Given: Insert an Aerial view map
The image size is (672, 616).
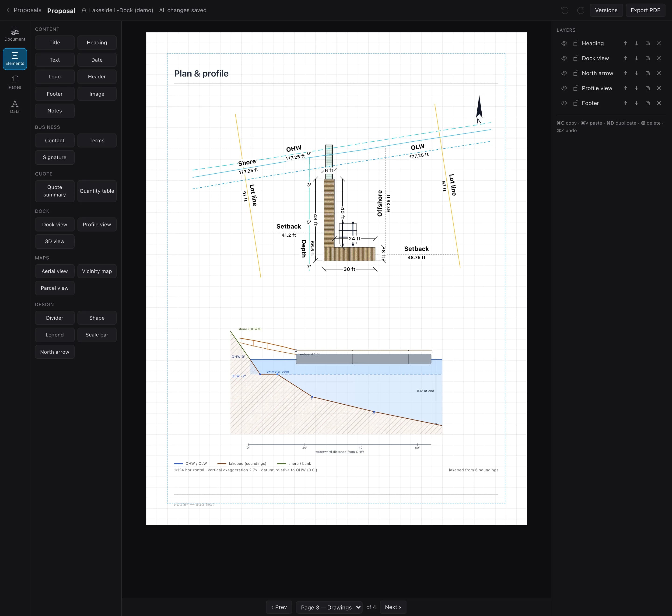Looking at the screenshot, I should [55, 271].
